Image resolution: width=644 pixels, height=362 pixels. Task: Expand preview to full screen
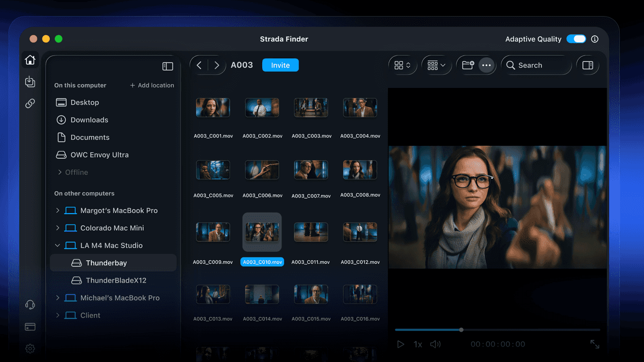coord(595,344)
